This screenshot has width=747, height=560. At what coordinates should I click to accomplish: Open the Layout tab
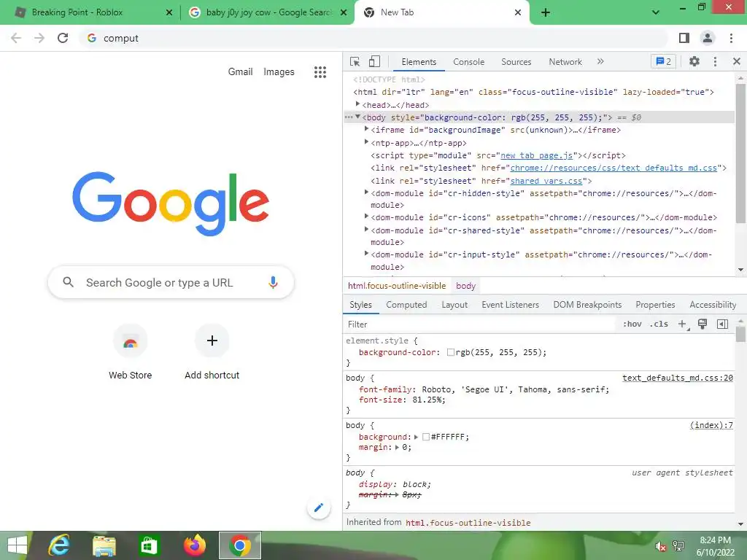click(x=454, y=305)
